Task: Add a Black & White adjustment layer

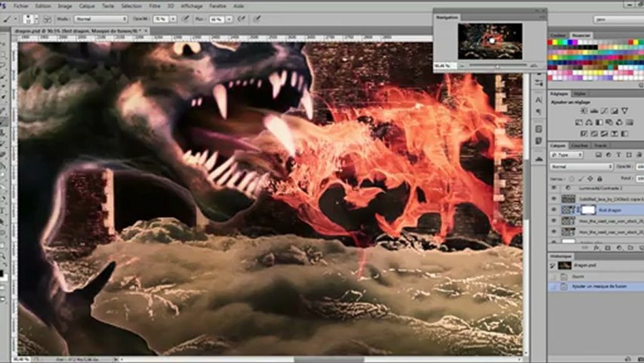Action: 599,122
